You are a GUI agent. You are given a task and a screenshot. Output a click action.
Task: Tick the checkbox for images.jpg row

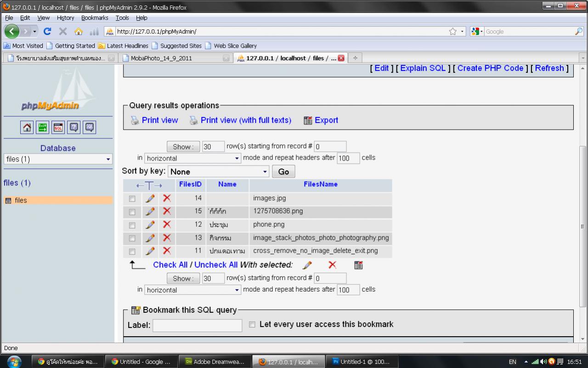[x=132, y=199]
